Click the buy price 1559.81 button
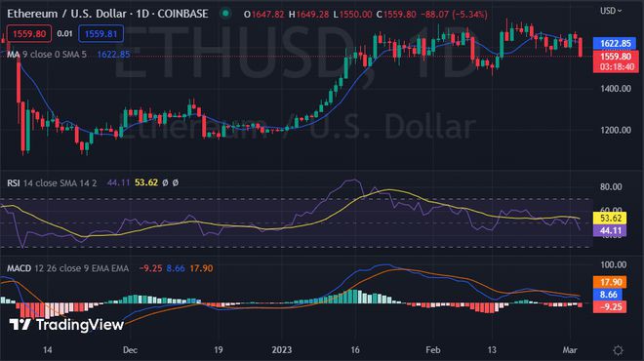Image resolution: width=644 pixels, height=361 pixels. point(101,34)
